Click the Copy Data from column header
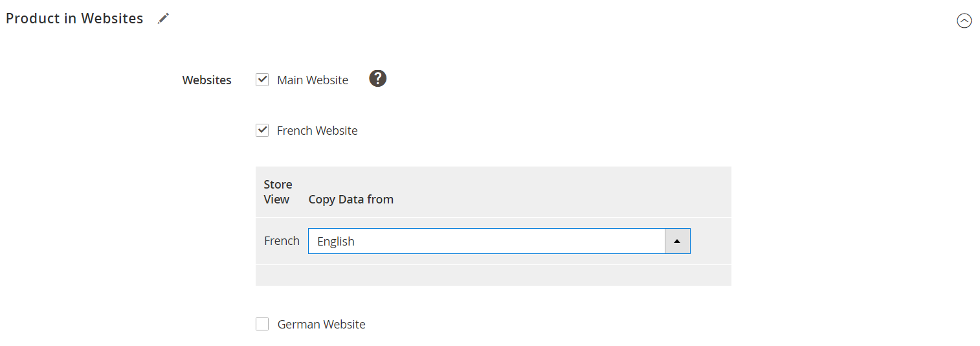Screen dimensions: 980x346 point(351,199)
